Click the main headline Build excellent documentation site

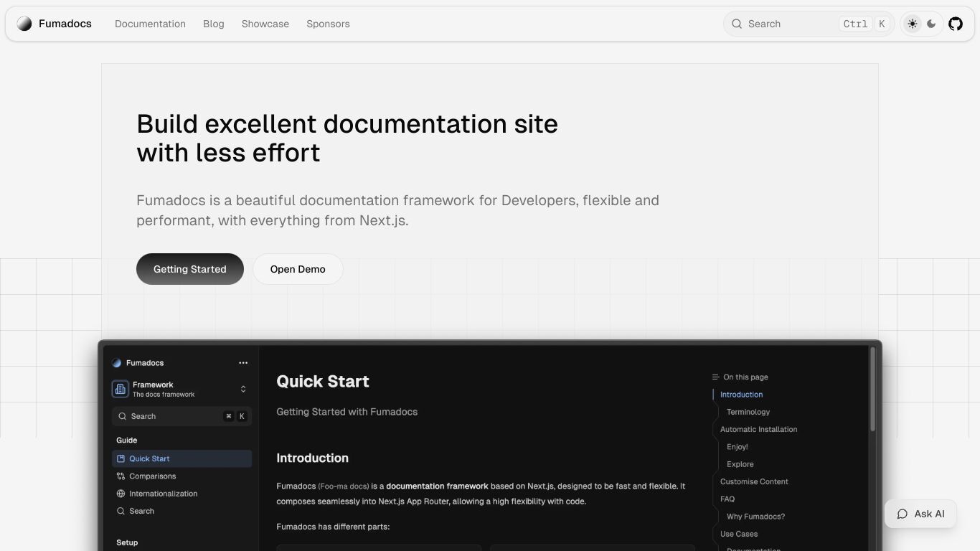pos(347,138)
